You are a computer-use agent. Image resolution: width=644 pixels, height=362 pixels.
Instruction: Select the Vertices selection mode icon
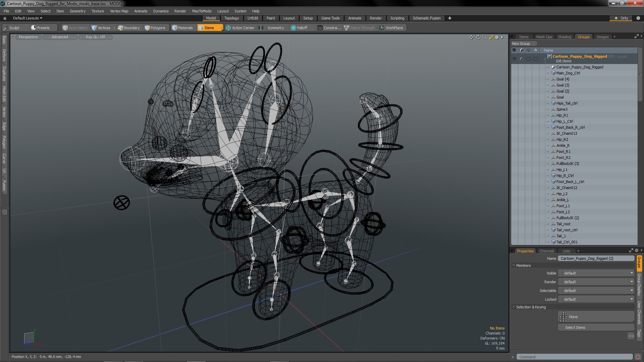tap(94, 28)
